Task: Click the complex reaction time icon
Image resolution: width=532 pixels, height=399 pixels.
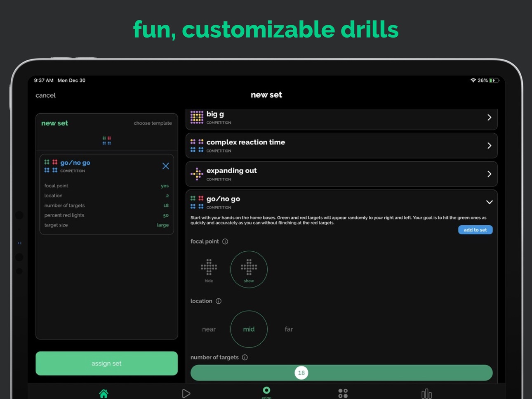Action: (x=197, y=146)
